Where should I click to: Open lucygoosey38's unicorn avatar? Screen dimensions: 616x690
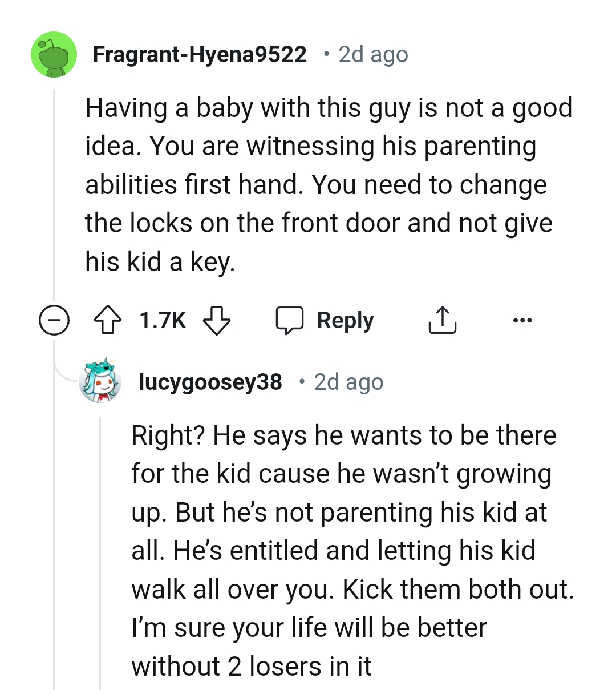pyautogui.click(x=102, y=381)
